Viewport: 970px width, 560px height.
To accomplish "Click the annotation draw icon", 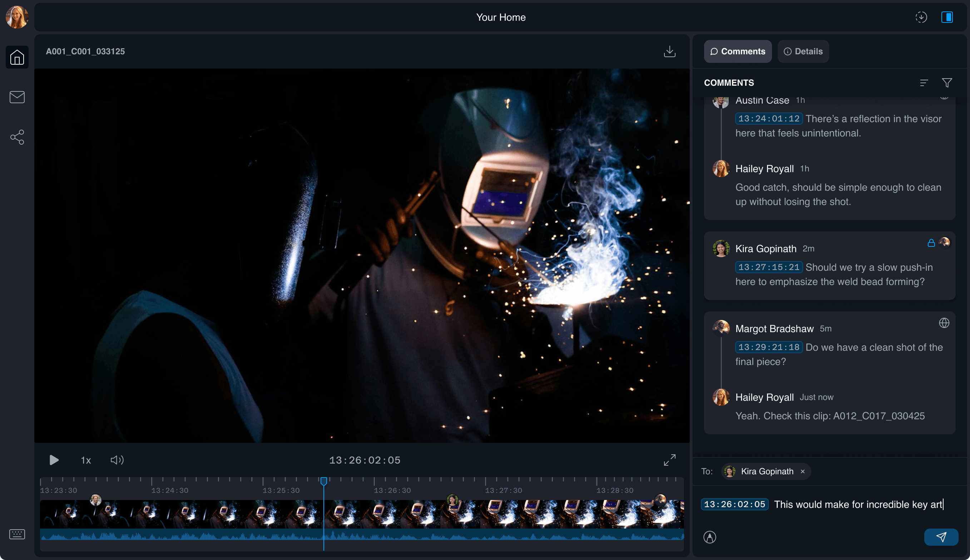I will coord(709,537).
